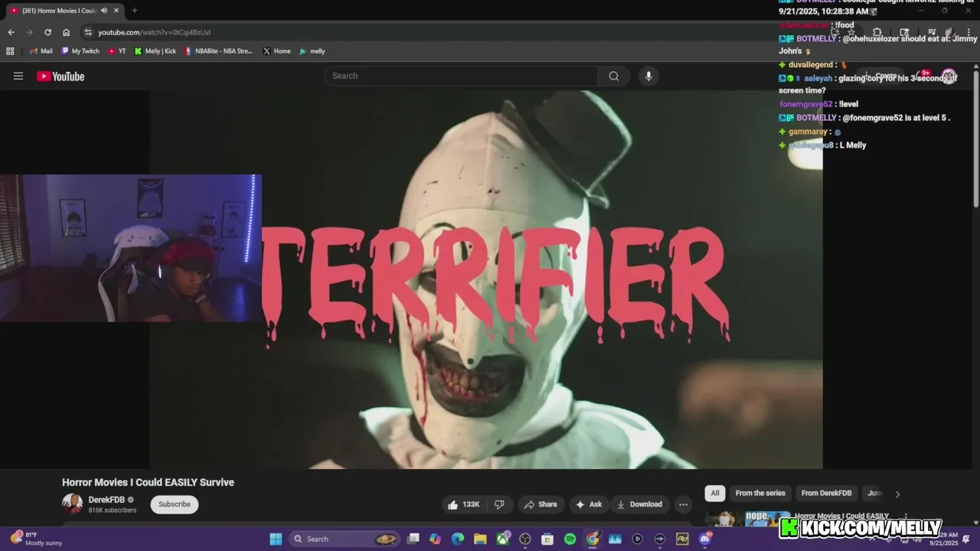This screenshot has height=551, width=980.
Task: Switch to Chrome on the taskbar
Action: click(x=593, y=539)
